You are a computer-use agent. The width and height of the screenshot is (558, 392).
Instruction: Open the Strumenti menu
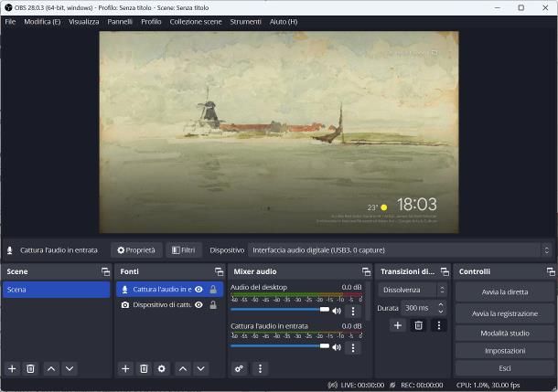click(245, 22)
